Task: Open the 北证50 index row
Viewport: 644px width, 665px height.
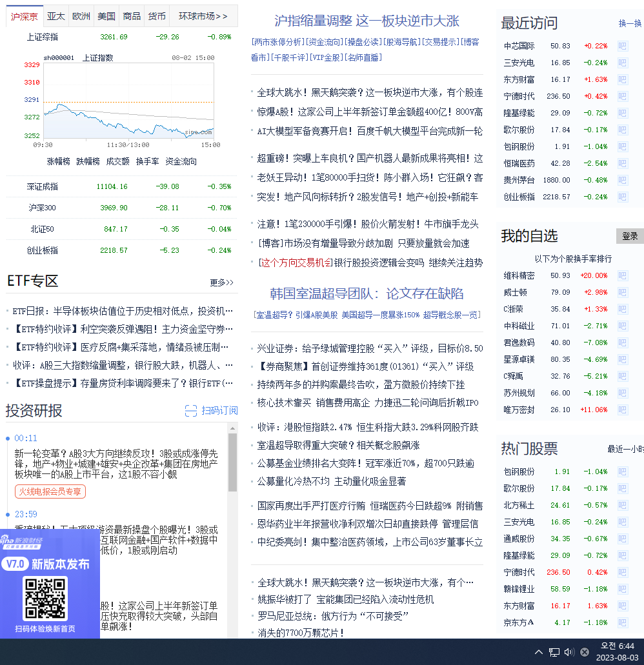Action: 122,229
